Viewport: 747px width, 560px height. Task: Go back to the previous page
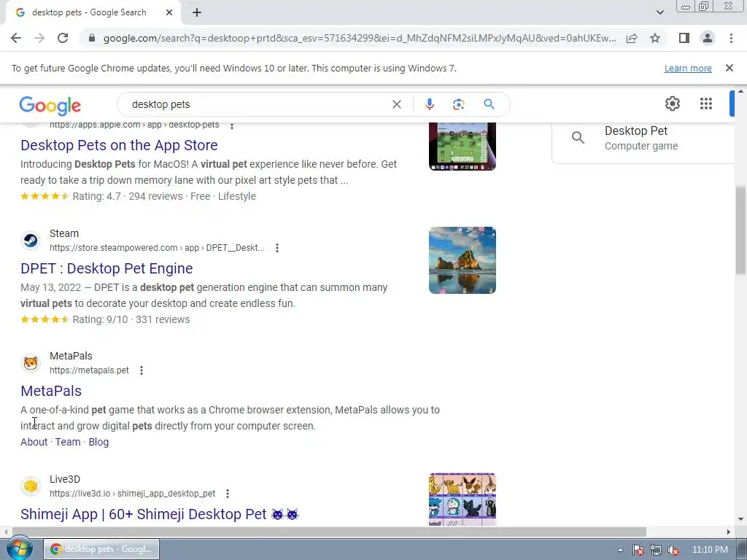(16, 38)
